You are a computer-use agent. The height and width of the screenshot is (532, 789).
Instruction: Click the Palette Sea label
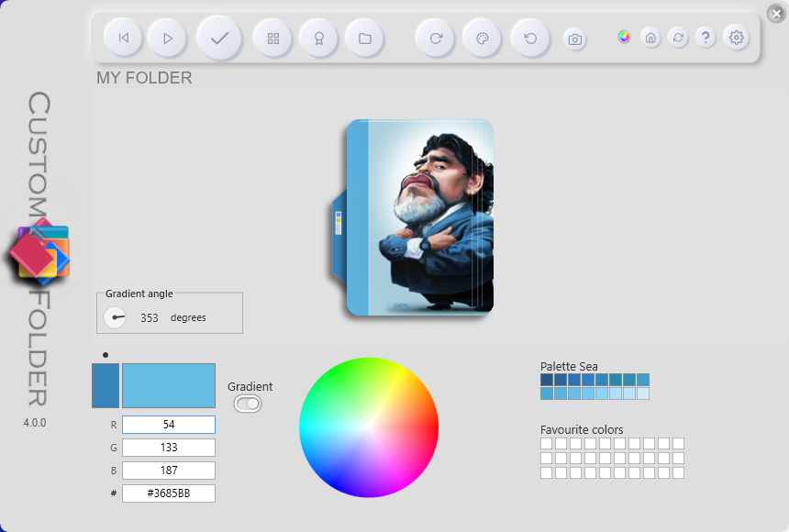[x=569, y=366]
